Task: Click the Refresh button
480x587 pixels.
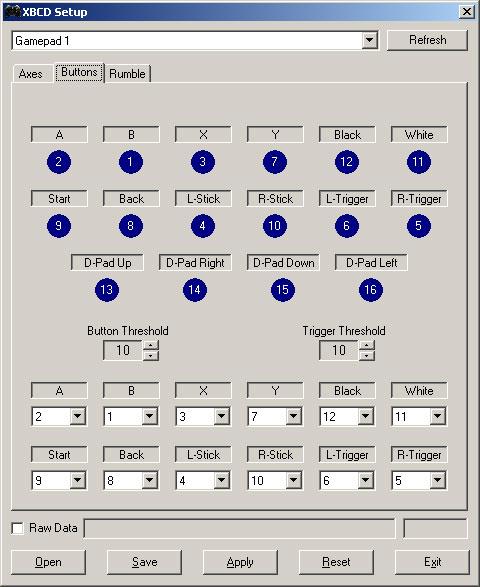Action: [x=427, y=40]
